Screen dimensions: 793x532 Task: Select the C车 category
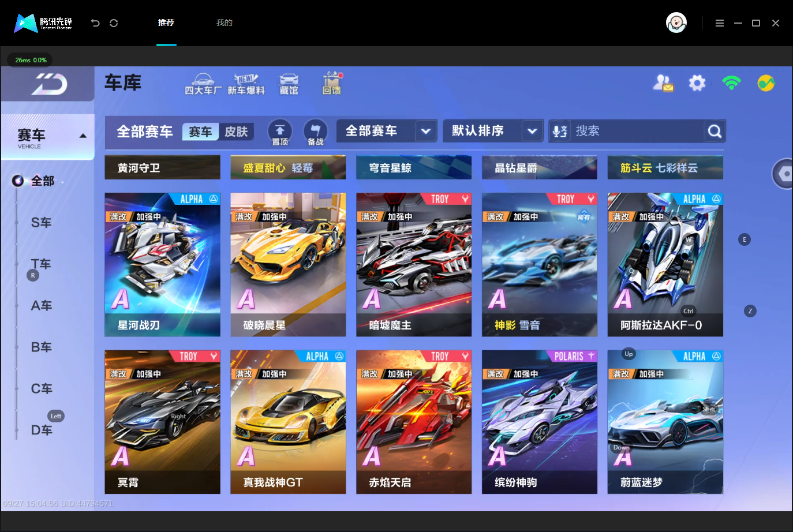(42, 389)
